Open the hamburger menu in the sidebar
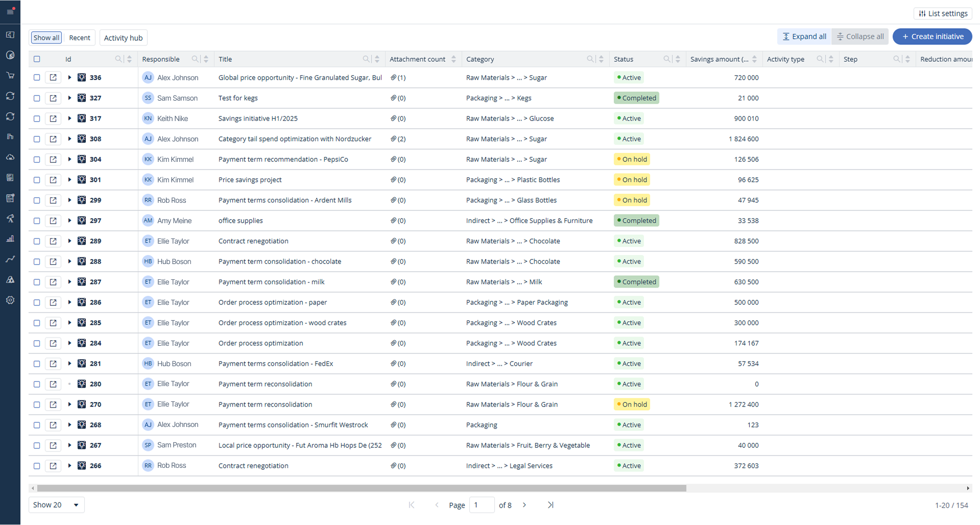The image size is (980, 525). 10,11
